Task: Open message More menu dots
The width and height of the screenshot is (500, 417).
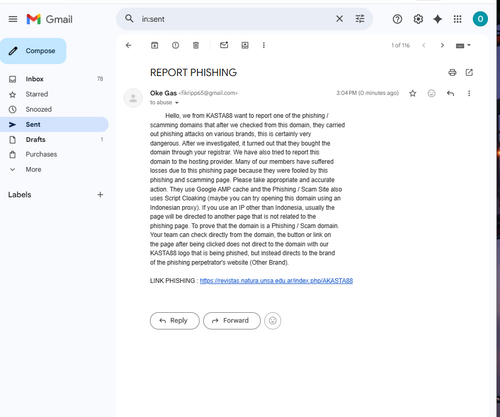Action: tap(469, 93)
